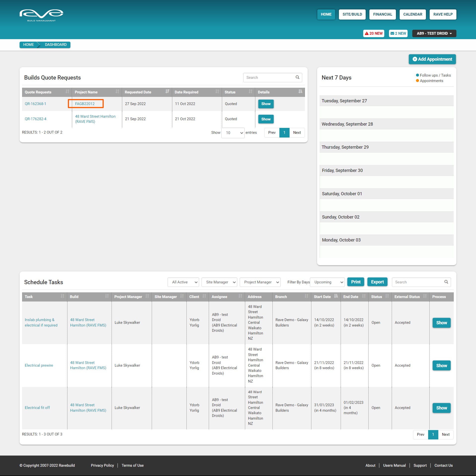Go to the FINANCIAL menu
The image size is (476, 476).
383,14
